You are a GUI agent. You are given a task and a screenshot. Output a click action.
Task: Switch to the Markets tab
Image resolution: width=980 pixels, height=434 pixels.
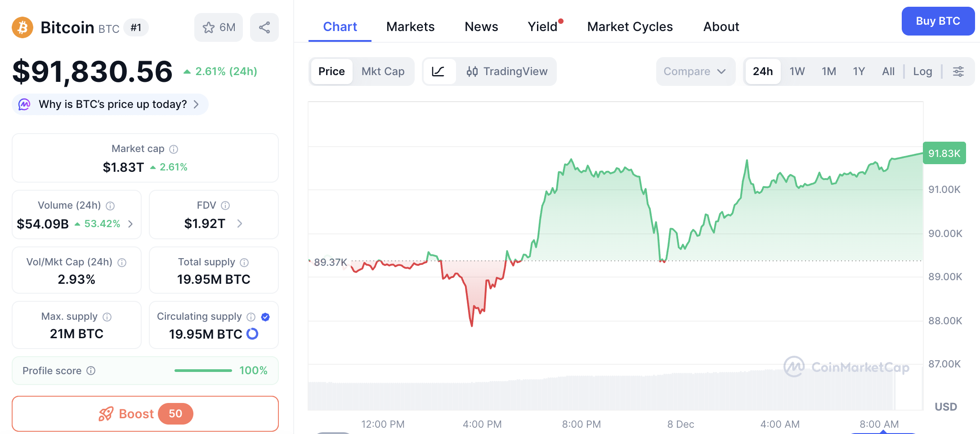coord(410,26)
